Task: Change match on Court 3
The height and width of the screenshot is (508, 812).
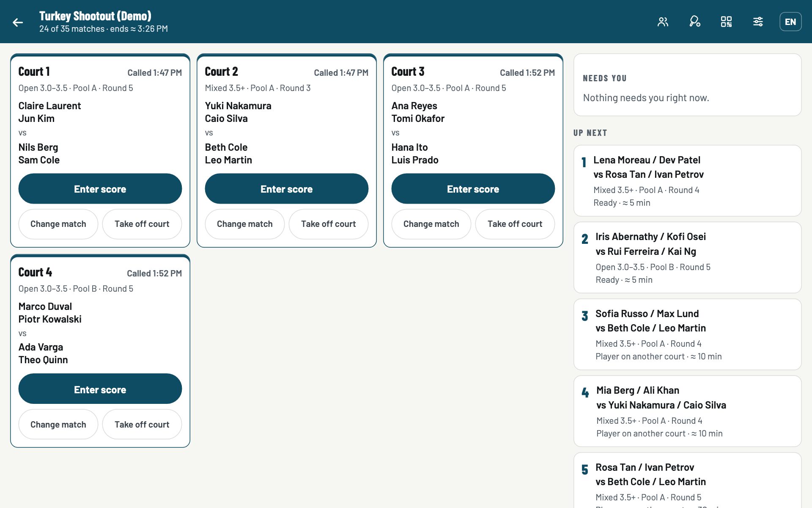Action: (431, 224)
